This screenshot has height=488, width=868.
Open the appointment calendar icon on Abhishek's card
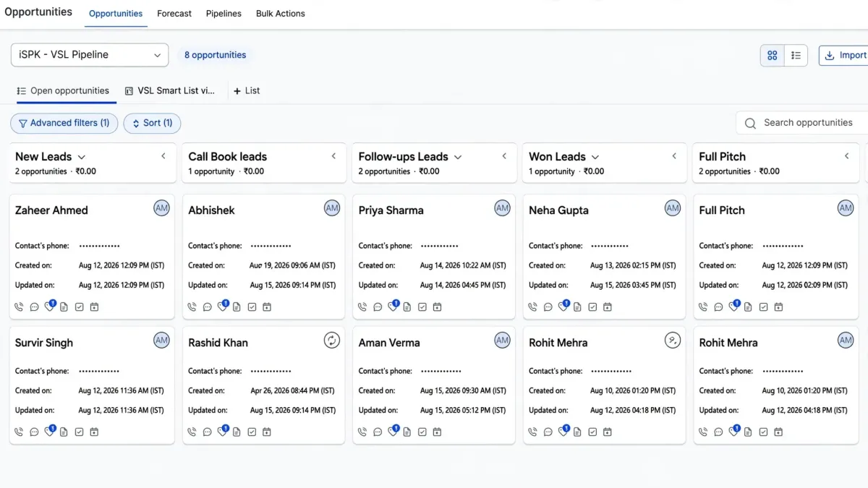[x=267, y=307]
